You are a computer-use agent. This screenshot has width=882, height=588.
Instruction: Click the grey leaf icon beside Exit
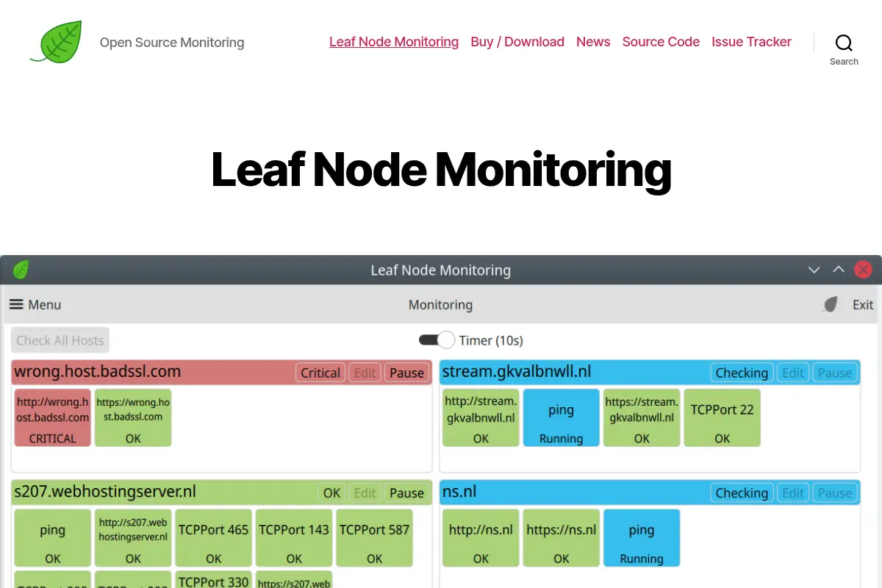point(830,304)
